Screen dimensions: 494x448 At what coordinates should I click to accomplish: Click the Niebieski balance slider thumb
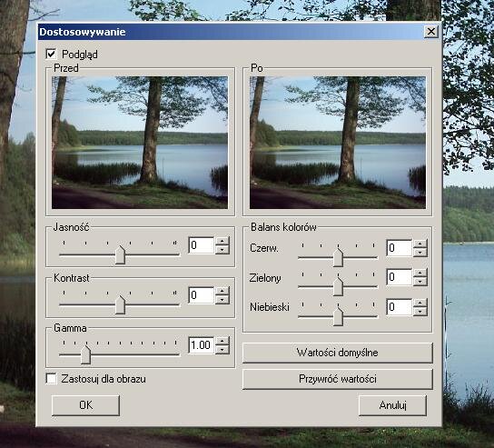point(338,317)
